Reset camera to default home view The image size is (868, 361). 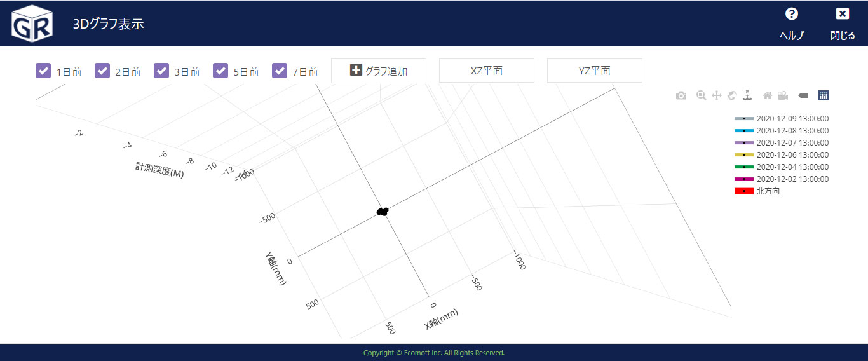click(x=768, y=95)
